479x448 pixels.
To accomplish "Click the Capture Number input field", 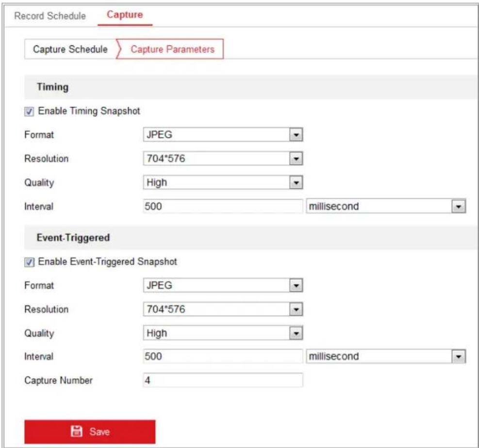I will click(x=223, y=380).
